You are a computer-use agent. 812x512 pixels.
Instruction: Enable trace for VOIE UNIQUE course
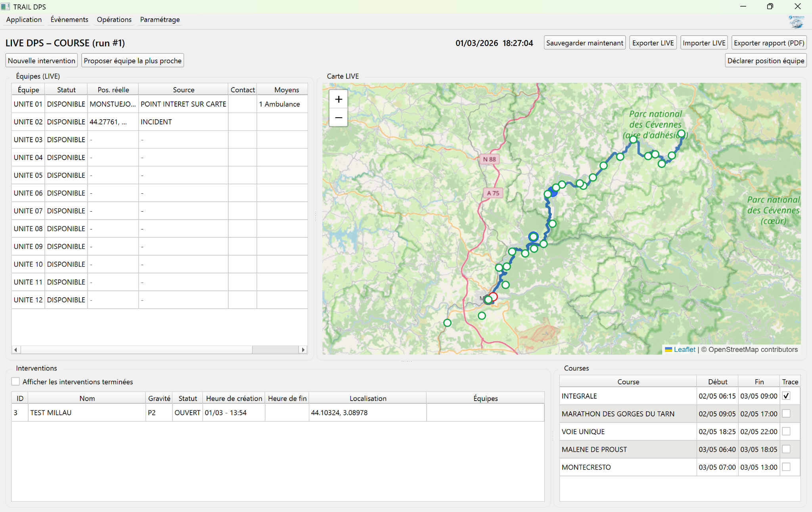tap(786, 432)
